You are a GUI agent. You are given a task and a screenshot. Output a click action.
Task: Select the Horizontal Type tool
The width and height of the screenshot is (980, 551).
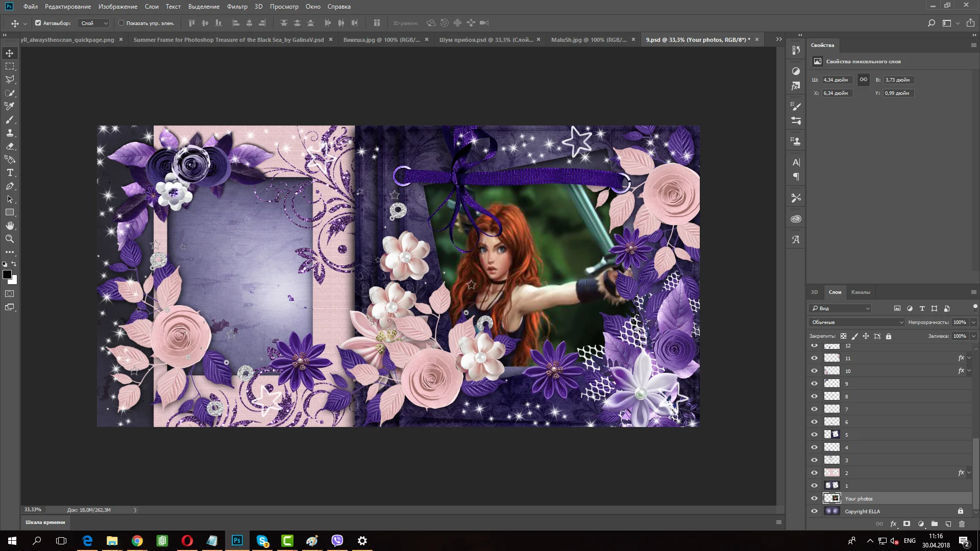pyautogui.click(x=10, y=173)
